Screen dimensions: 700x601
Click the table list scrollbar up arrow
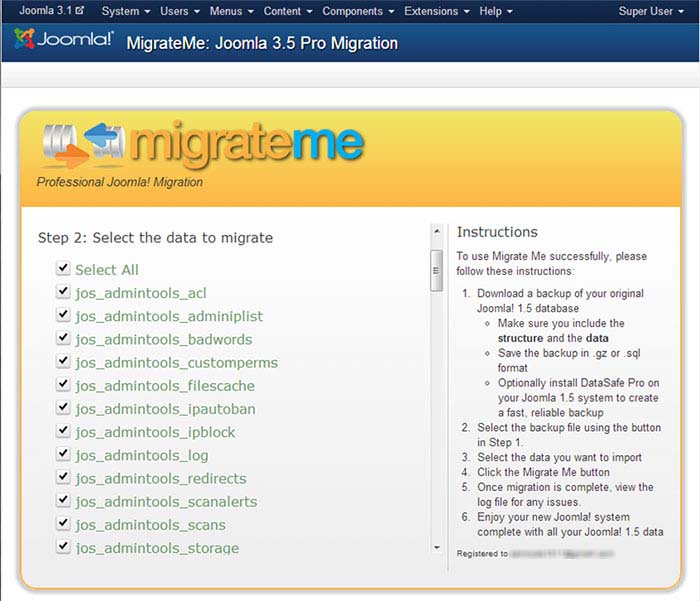pos(437,231)
